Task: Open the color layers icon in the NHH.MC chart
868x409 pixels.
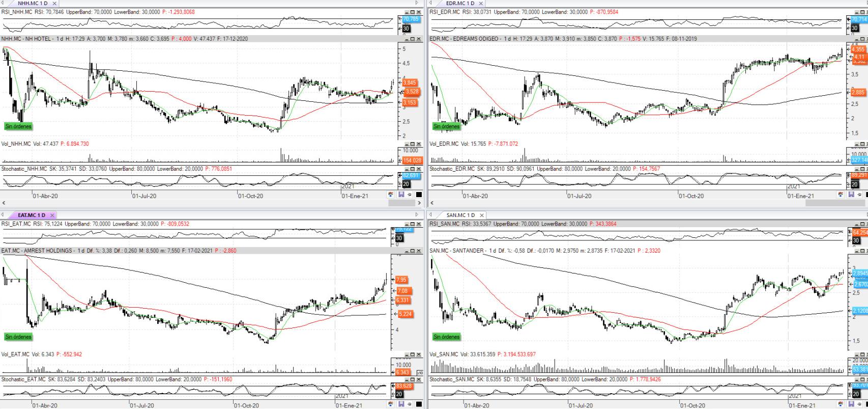Action: click(x=391, y=195)
